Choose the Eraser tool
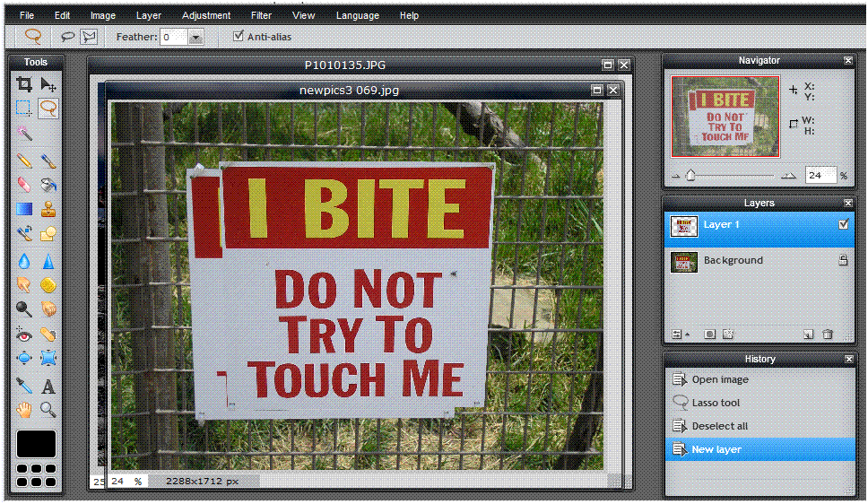Viewport: 868px width, 504px height. tap(24, 185)
